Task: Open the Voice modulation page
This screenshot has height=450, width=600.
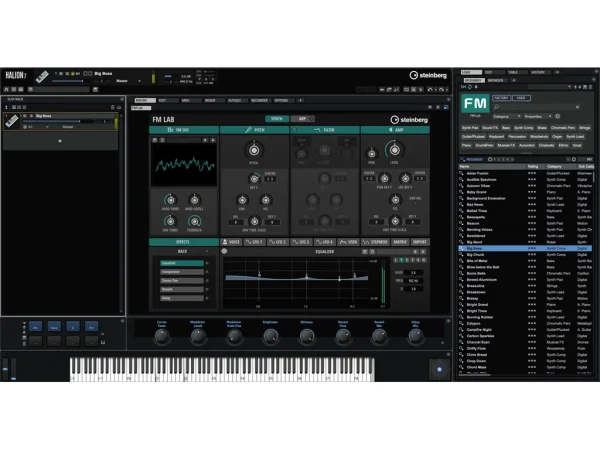Action: [x=231, y=241]
